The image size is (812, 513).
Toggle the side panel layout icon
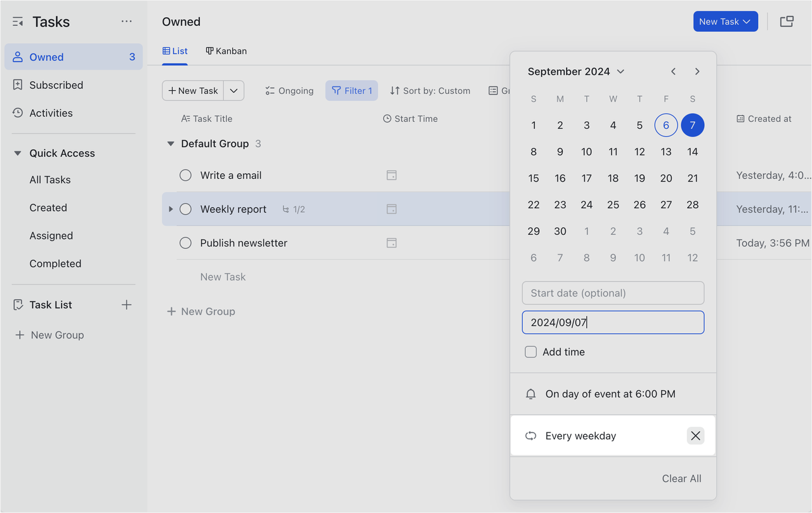click(x=787, y=21)
